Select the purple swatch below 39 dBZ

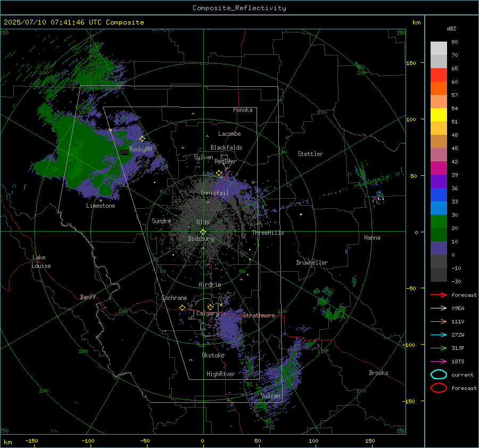pyautogui.click(x=439, y=182)
